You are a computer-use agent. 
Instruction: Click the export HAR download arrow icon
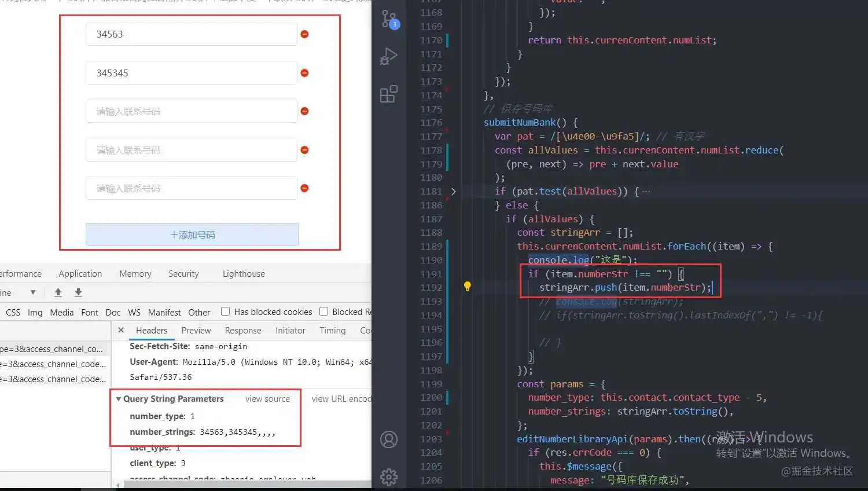(78, 292)
